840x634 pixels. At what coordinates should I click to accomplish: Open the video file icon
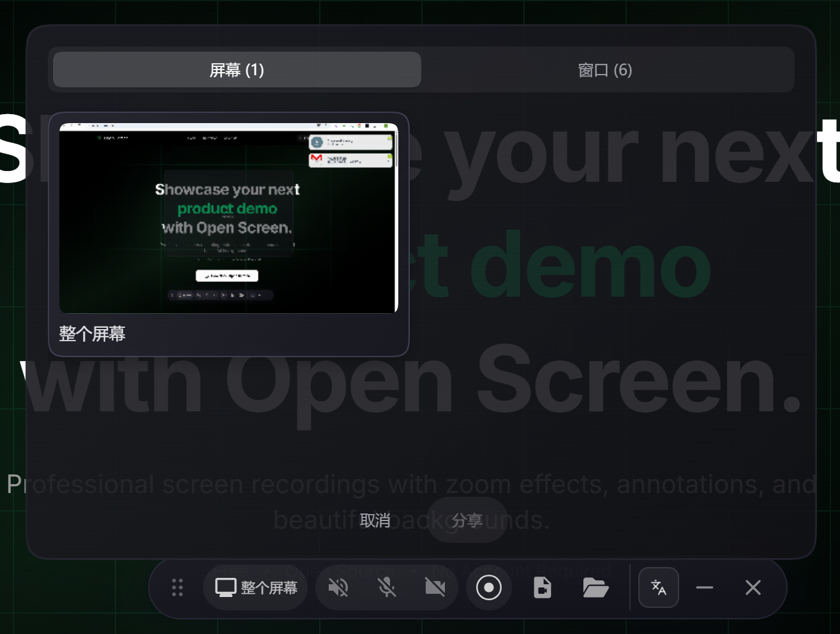(x=543, y=587)
